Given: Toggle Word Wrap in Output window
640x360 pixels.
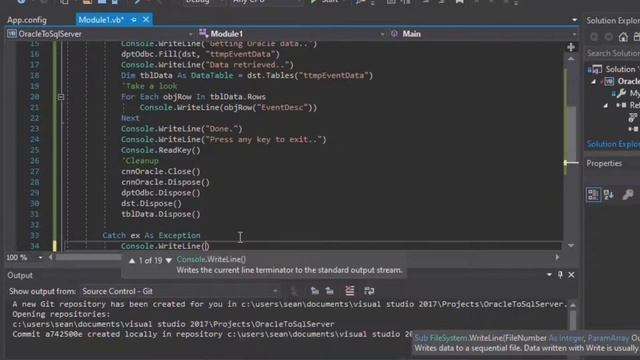Looking at the screenshot, I should [x=369, y=291].
